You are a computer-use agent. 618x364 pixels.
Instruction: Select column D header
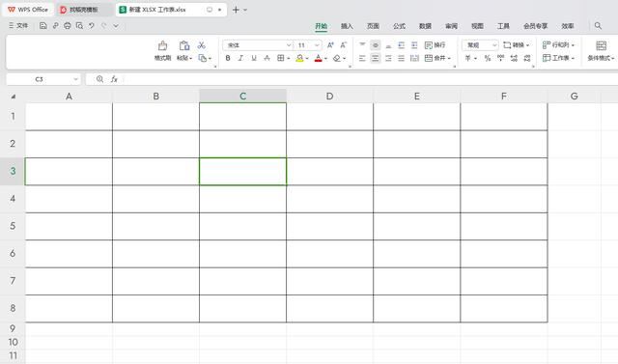[330, 97]
